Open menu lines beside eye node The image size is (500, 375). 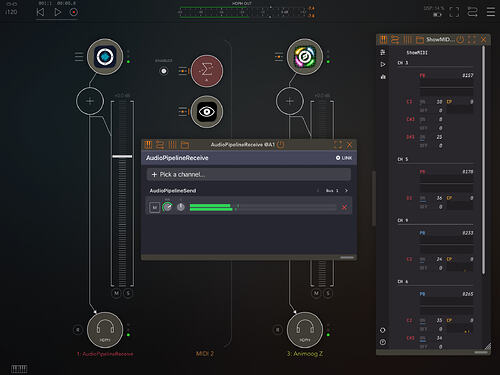pyautogui.click(x=183, y=112)
